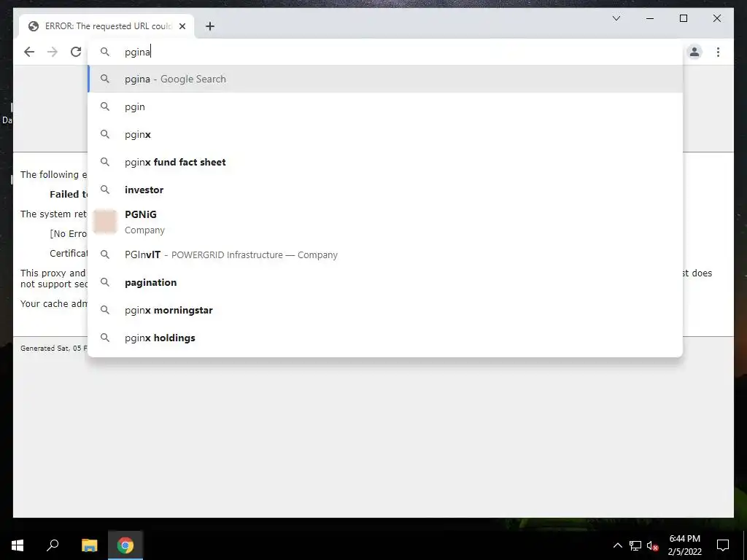Open File Explorer from taskbar
Image resolution: width=747 pixels, height=560 pixels.
click(x=89, y=545)
